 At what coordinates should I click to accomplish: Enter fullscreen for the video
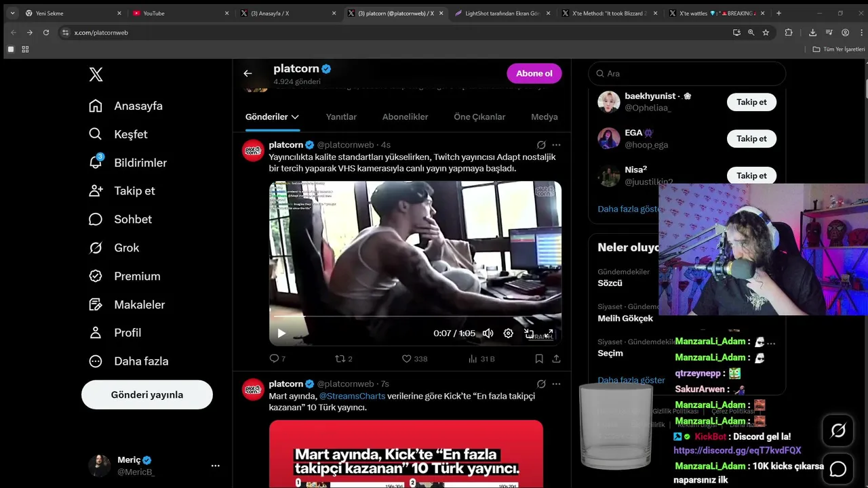(x=549, y=333)
